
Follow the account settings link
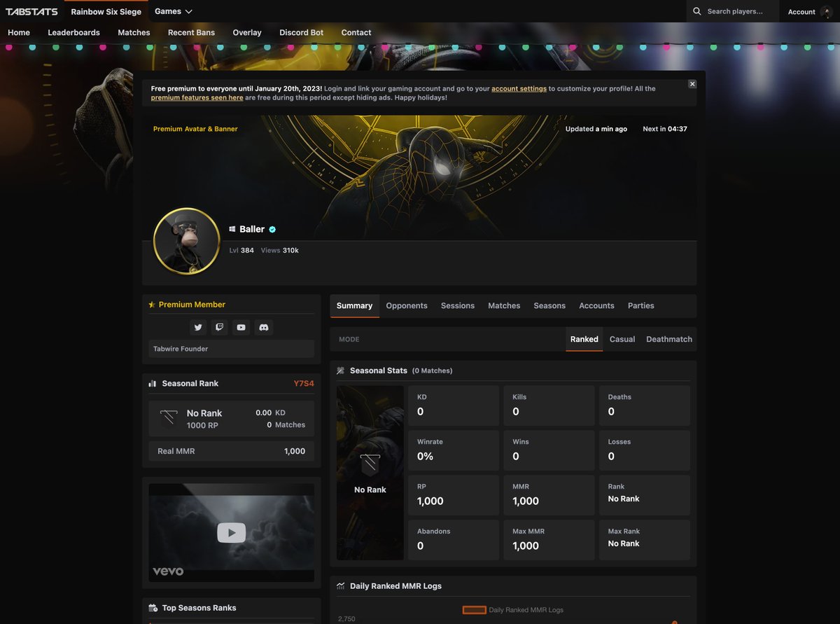pyautogui.click(x=519, y=89)
